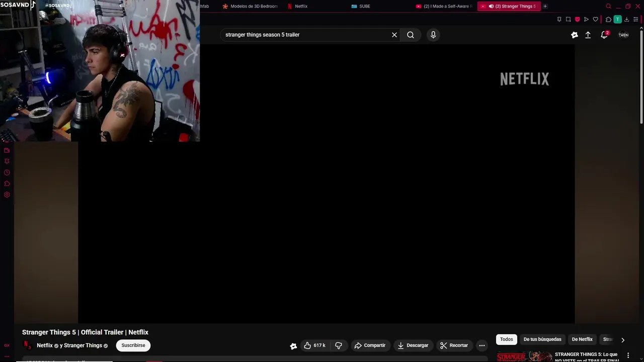Open options for 'STRANGER THINGS 5: Lo que' video
Screen dimensions: 644x362
pyautogui.click(x=628, y=355)
